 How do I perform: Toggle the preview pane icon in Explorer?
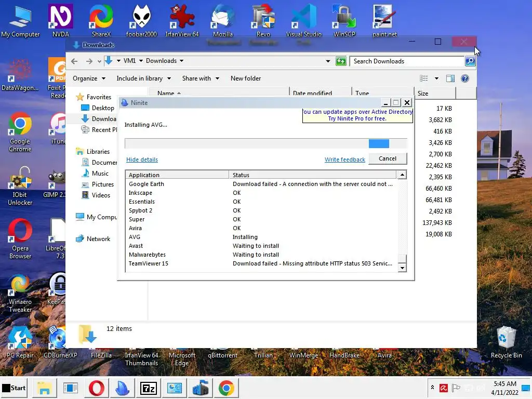click(450, 78)
